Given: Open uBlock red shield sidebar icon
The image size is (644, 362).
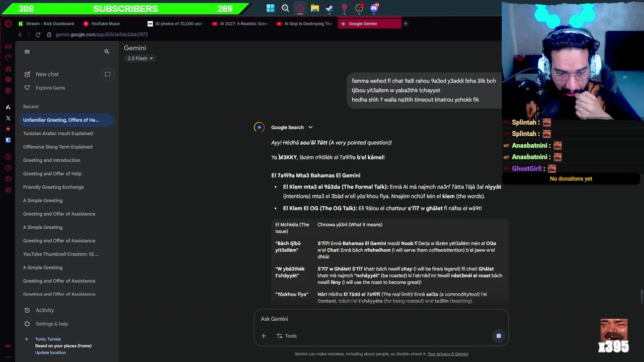Looking at the screenshot, I should (x=8, y=129).
